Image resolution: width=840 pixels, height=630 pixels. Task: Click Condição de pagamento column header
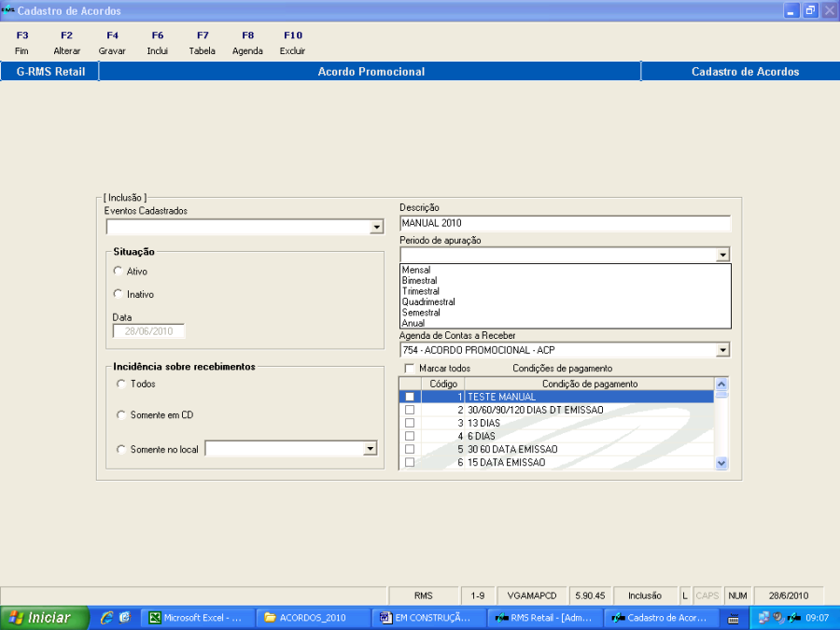coord(589,384)
